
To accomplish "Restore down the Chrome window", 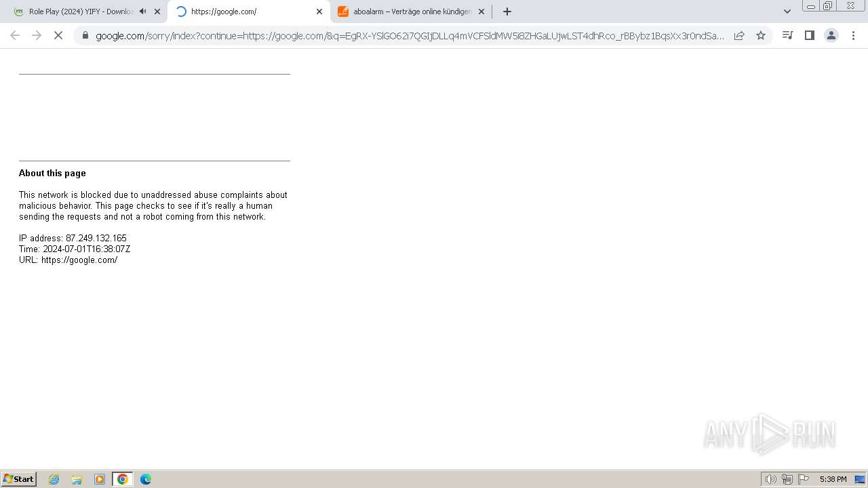I will [828, 6].
